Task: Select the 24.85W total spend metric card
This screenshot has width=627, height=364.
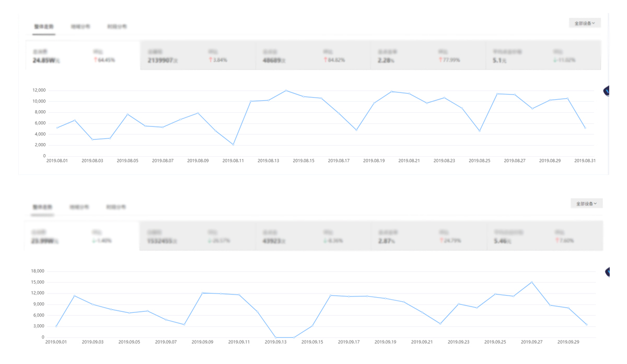Action: [x=83, y=55]
